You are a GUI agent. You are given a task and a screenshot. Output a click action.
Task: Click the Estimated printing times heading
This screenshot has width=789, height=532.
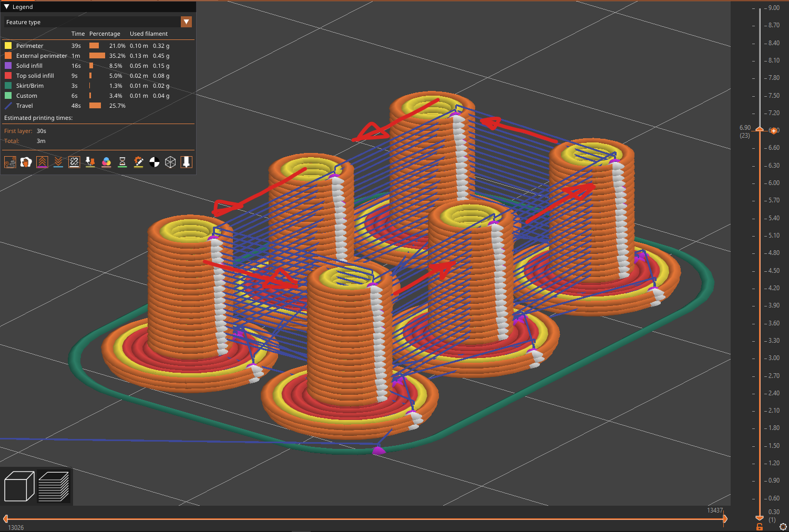tap(38, 118)
